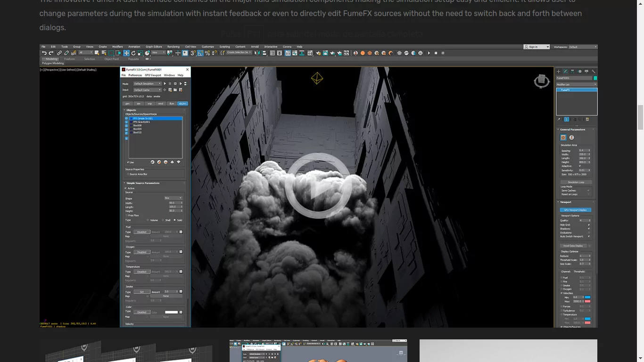Viewport: 644px width, 362px height.
Task: Click the configure modifier sets icon
Action: coord(587,119)
